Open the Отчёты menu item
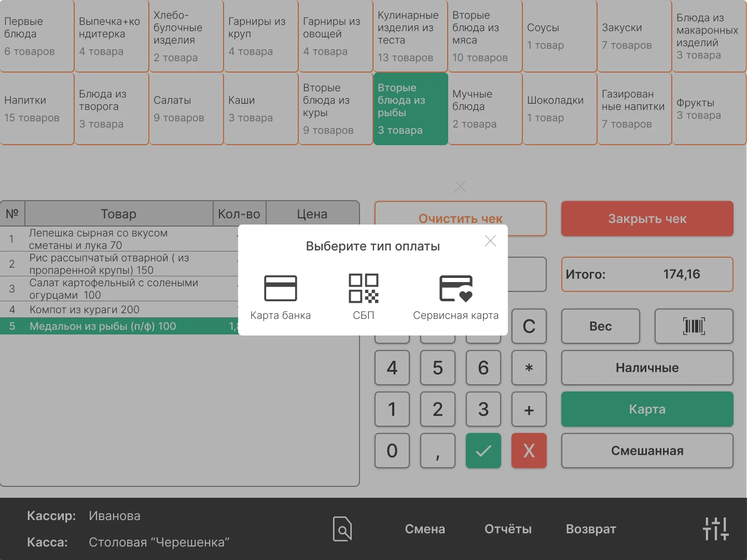The image size is (747, 560). tap(508, 529)
